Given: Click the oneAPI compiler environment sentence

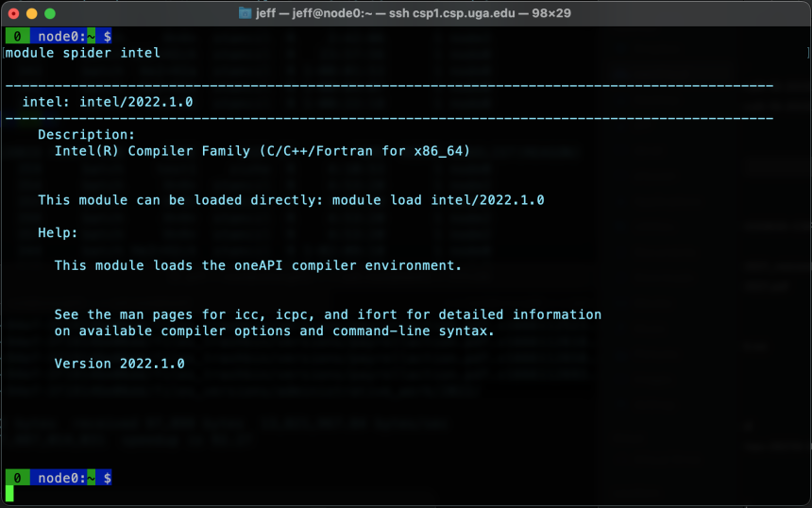Looking at the screenshot, I should [x=258, y=265].
